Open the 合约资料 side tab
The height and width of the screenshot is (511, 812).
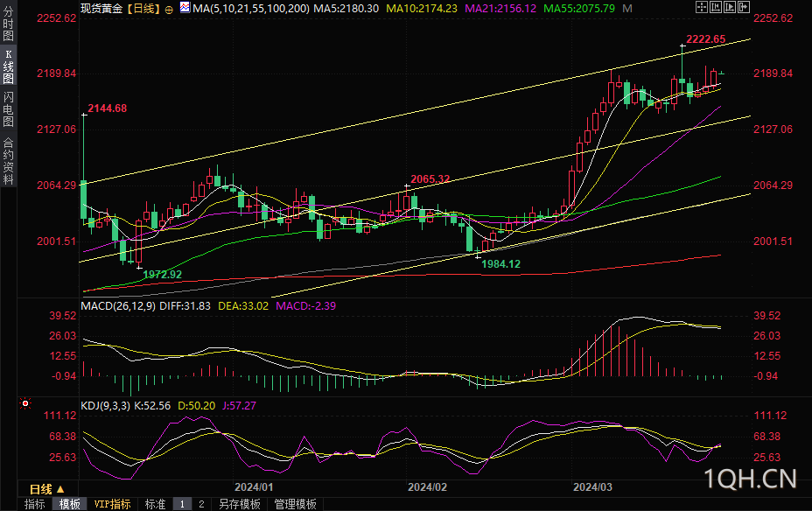pyautogui.click(x=8, y=160)
